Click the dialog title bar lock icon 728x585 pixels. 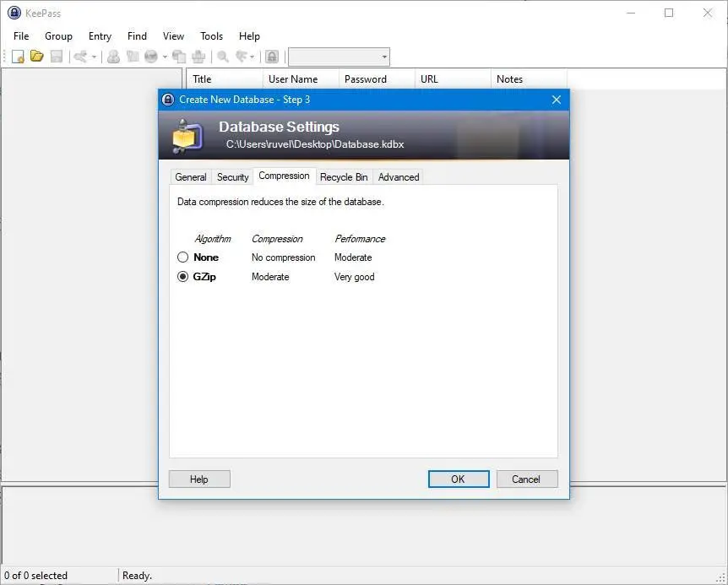coord(168,100)
